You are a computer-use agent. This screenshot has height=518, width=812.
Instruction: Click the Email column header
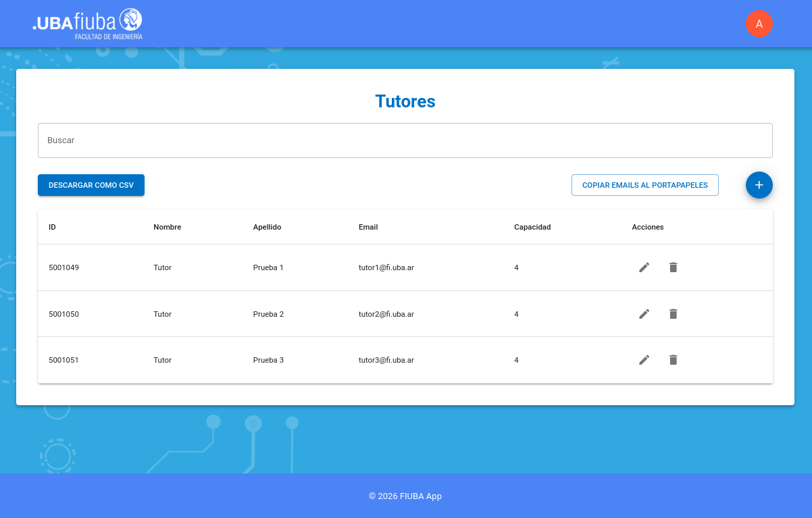tap(368, 227)
